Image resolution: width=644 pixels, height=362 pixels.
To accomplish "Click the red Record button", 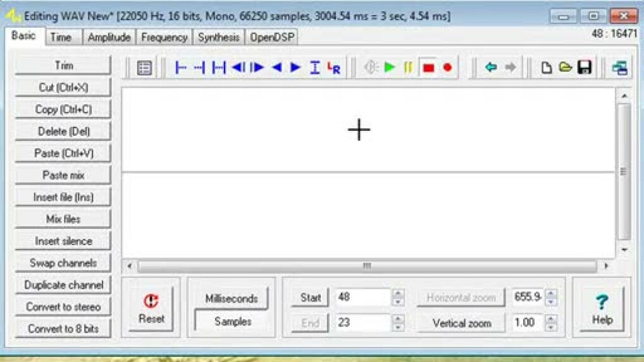I will click(448, 68).
